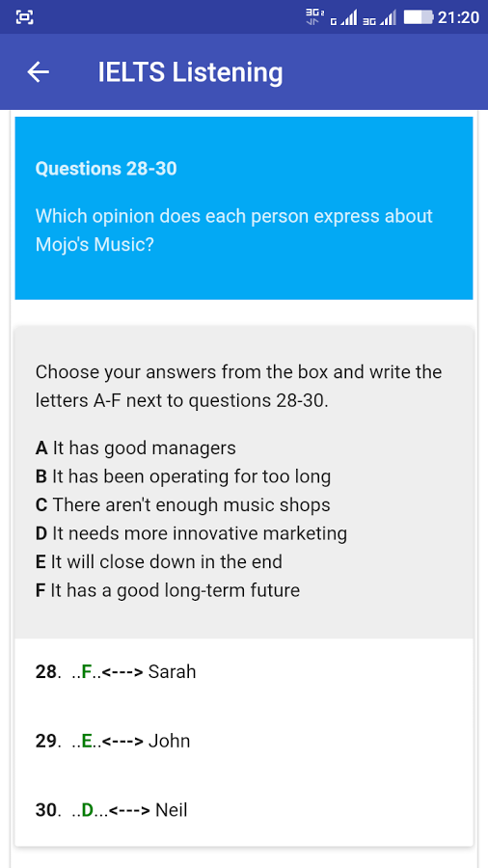
Task: Tap the Mojo's Music question text
Action: coord(234,230)
